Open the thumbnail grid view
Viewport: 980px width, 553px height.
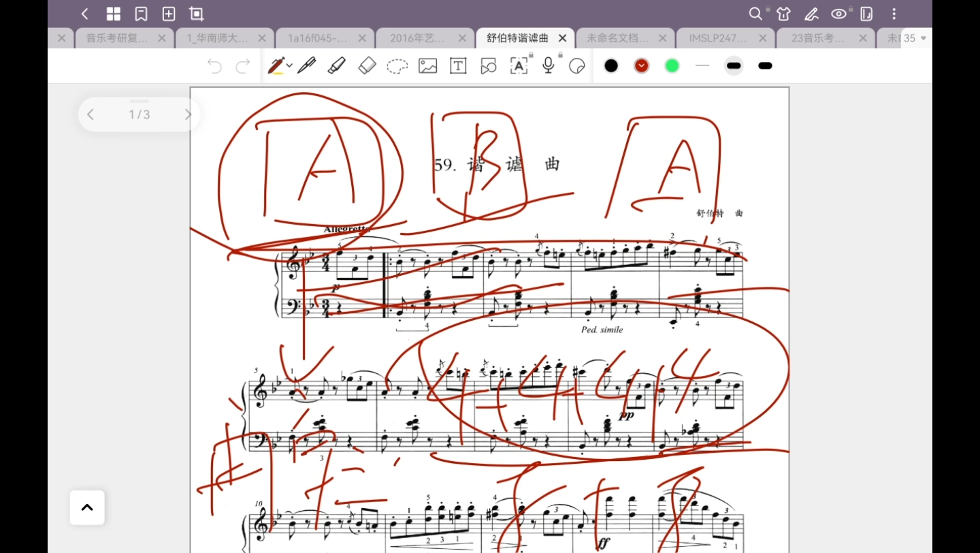(114, 14)
